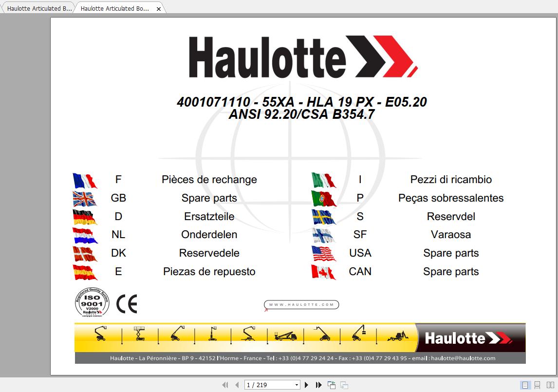Go to the first page
Viewport: 558px width, 392px height.
coord(225,385)
